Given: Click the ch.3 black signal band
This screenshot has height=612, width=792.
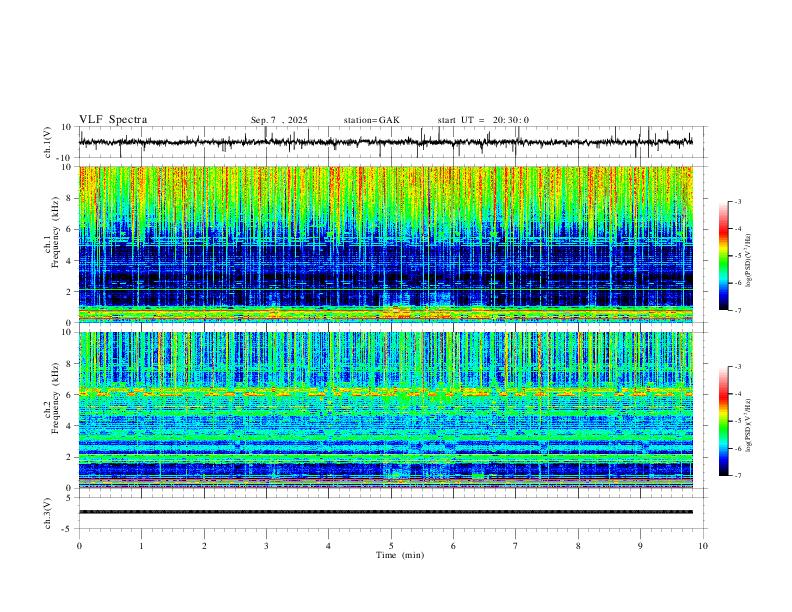Looking at the screenshot, I should [386, 512].
